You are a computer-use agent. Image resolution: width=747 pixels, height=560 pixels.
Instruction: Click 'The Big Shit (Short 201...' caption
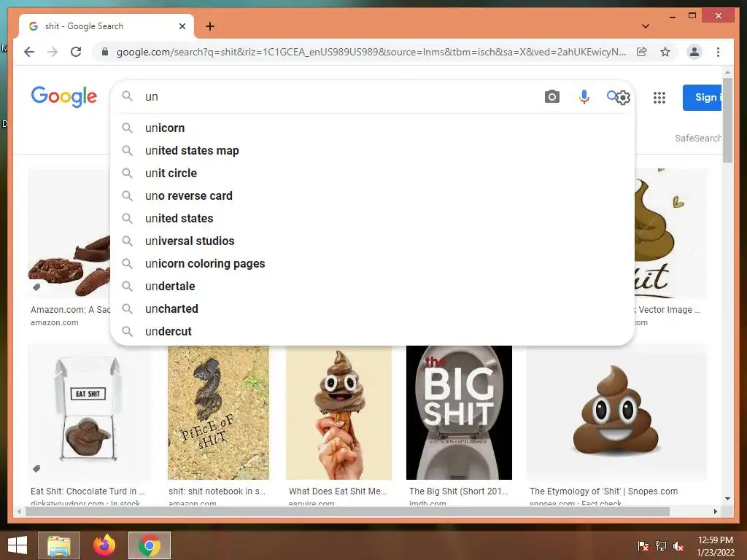(x=459, y=491)
